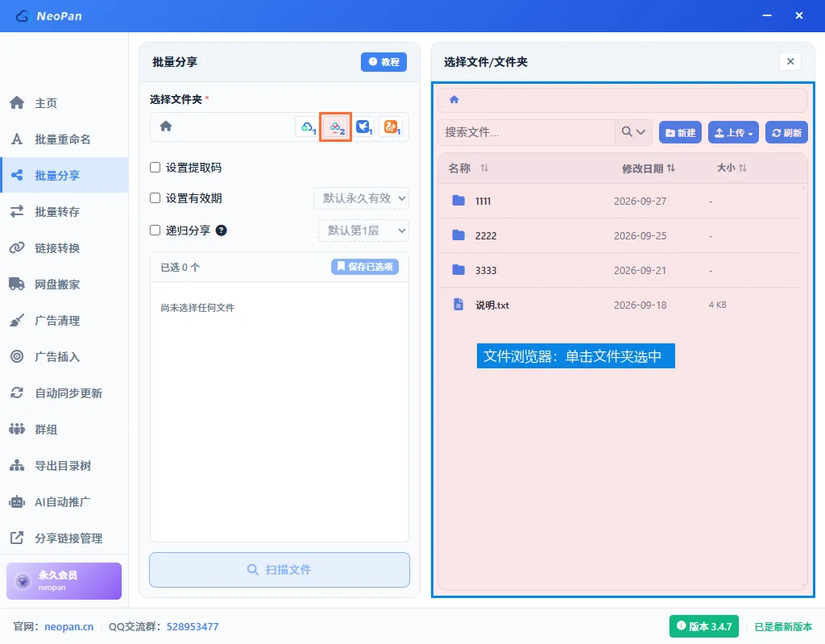Create new folder with 新建 button
Screen dimensions: 825x644
point(680,133)
